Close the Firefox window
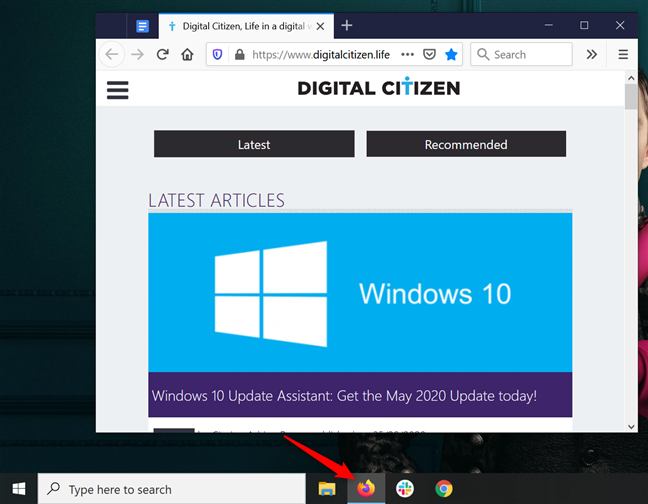648x504 pixels. [x=620, y=25]
